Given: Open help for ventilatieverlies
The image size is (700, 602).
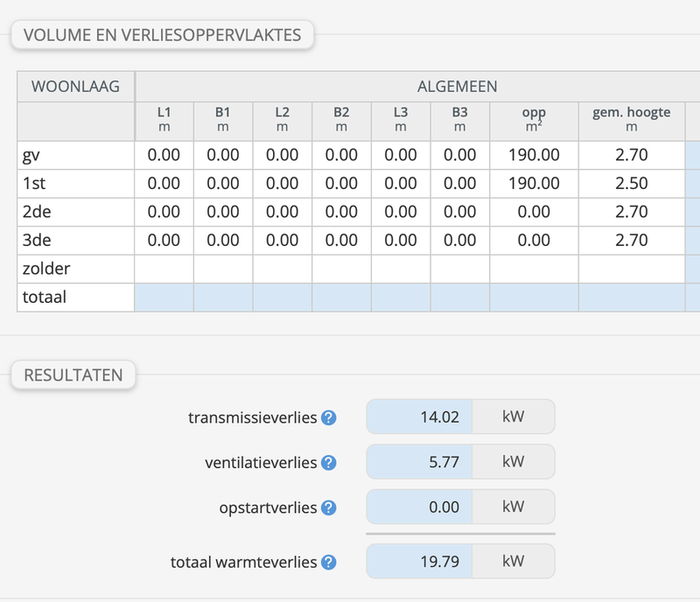Looking at the screenshot, I should 329,461.
